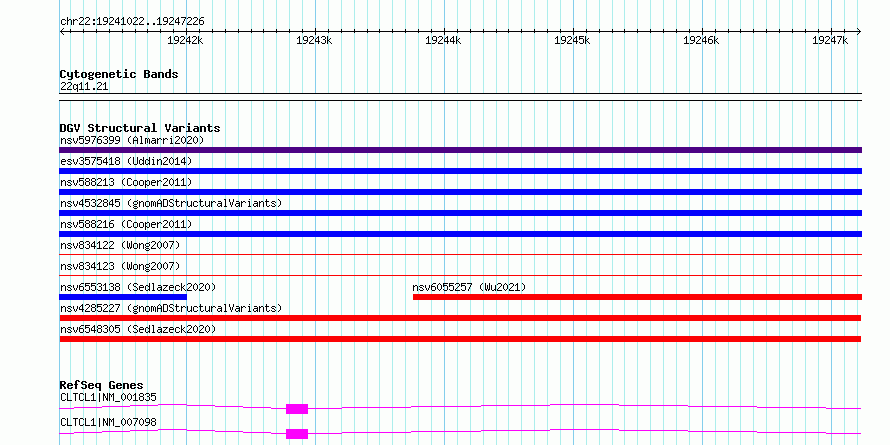
Task: Open the nsv5976399 (Almarri2020) label
Action: tap(132, 140)
